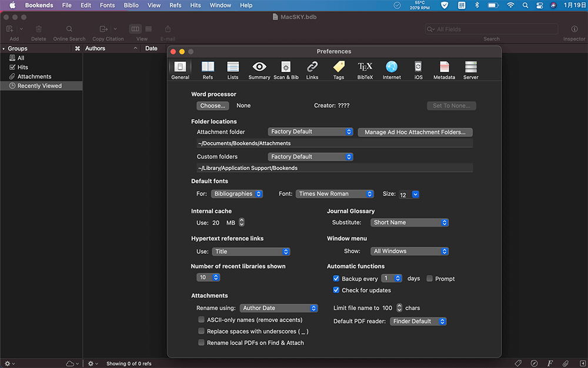Click the Set To None... button
588x368 pixels.
coord(452,105)
